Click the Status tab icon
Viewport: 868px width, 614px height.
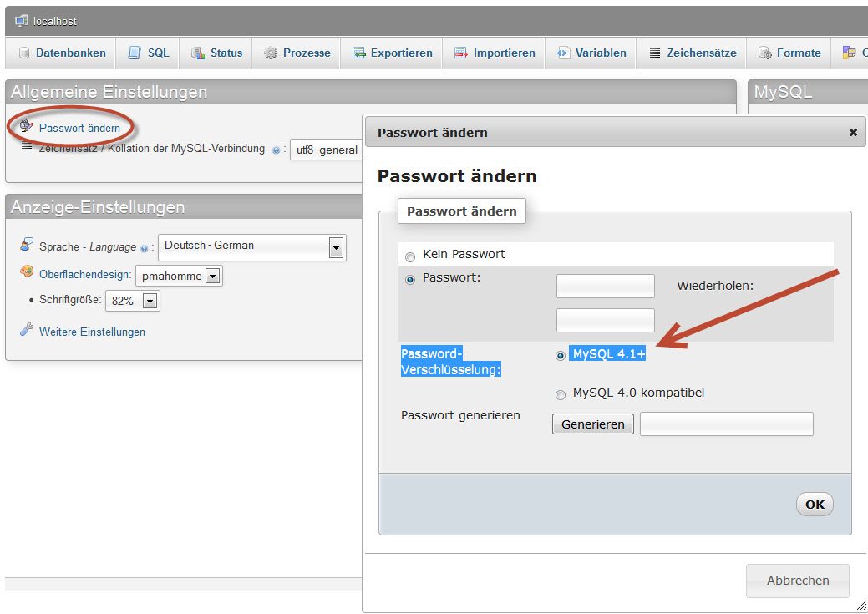(x=198, y=53)
